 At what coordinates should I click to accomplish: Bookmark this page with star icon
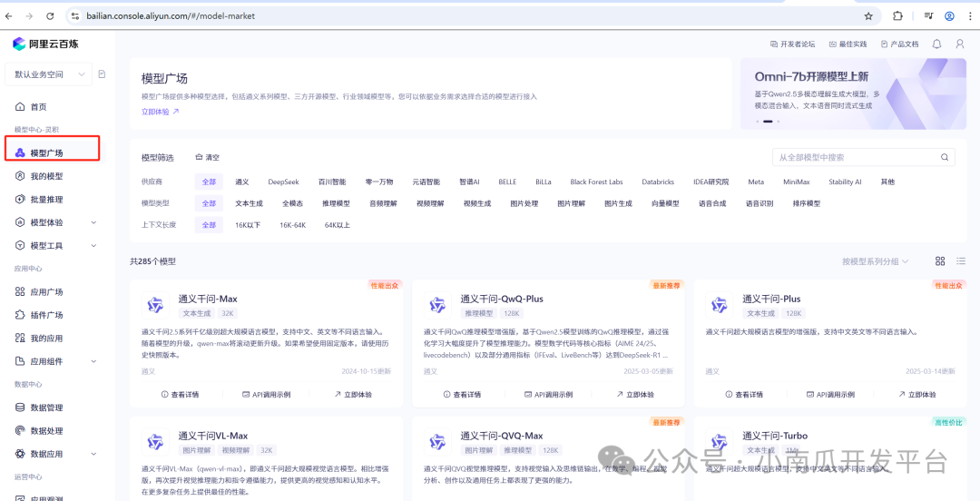coord(868,15)
